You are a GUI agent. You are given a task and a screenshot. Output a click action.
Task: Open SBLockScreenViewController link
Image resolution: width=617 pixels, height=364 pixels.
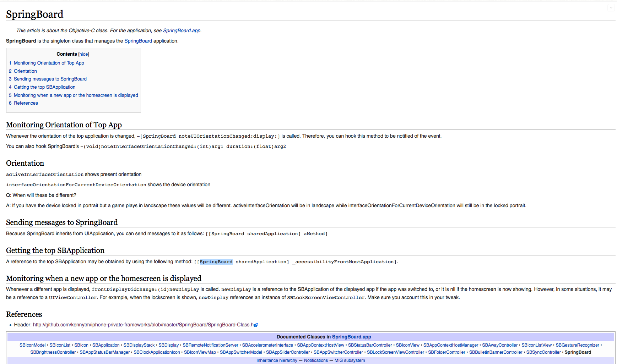[x=395, y=352]
